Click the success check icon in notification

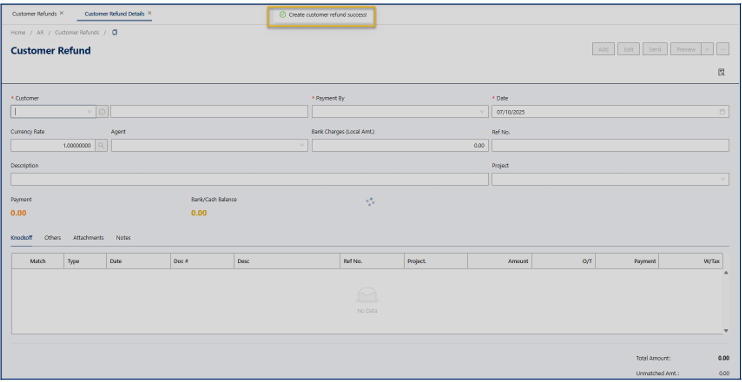(283, 15)
